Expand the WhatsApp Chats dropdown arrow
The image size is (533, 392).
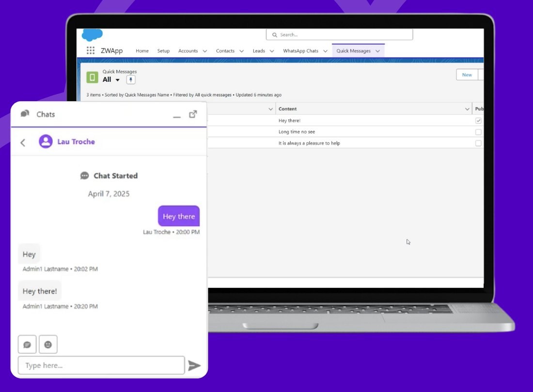click(x=325, y=51)
